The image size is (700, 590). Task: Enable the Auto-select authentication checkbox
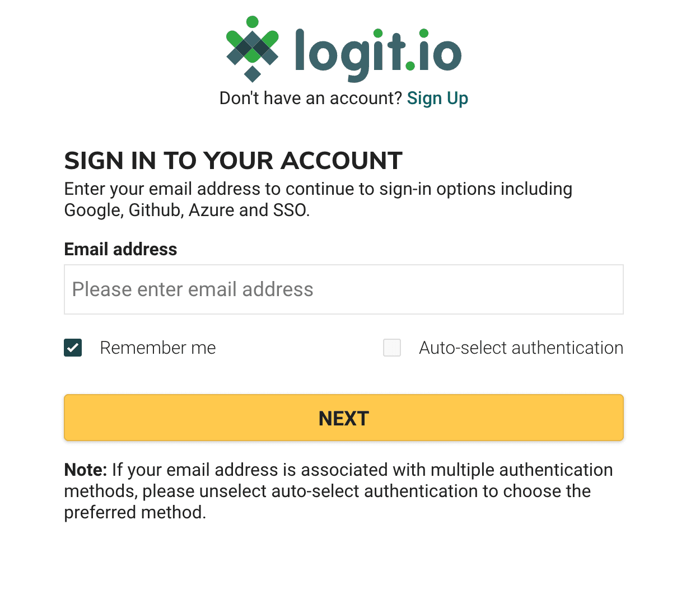[392, 348]
